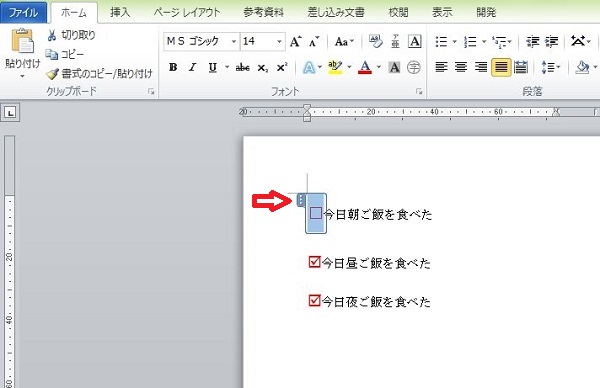This screenshot has height=388, width=600.
Task: Click the Align Right icon
Action: (x=481, y=68)
